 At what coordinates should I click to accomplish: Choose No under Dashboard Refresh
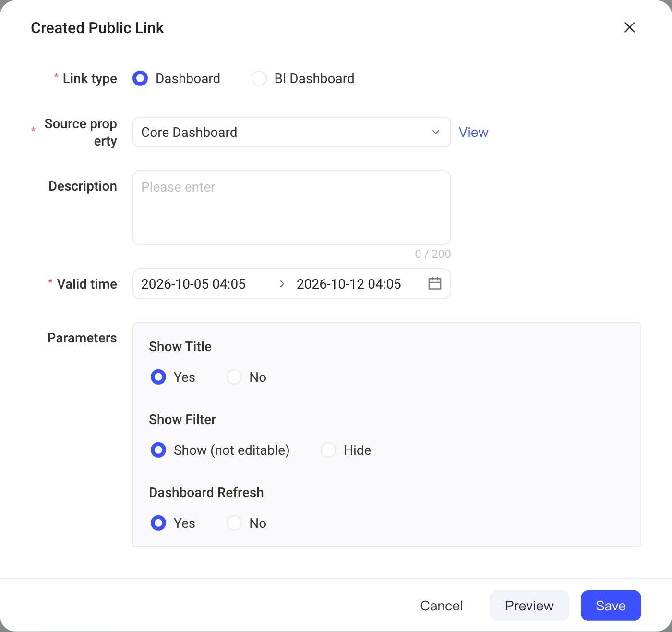tap(234, 523)
